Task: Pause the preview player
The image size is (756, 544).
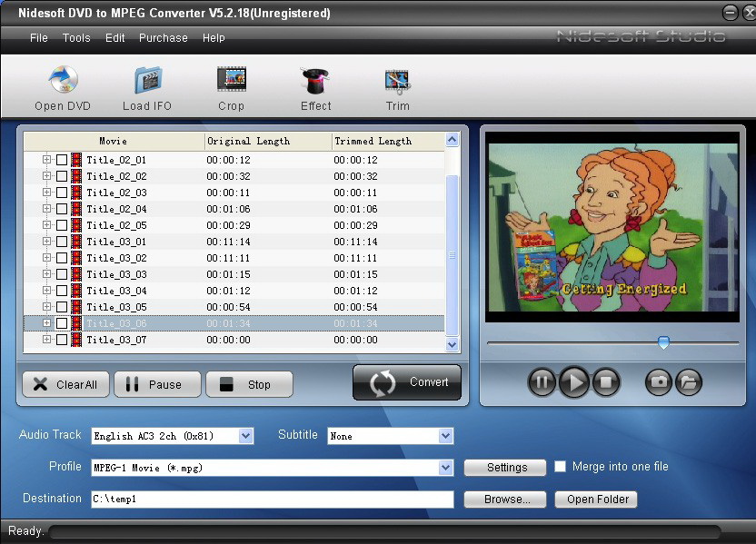Action: (542, 382)
